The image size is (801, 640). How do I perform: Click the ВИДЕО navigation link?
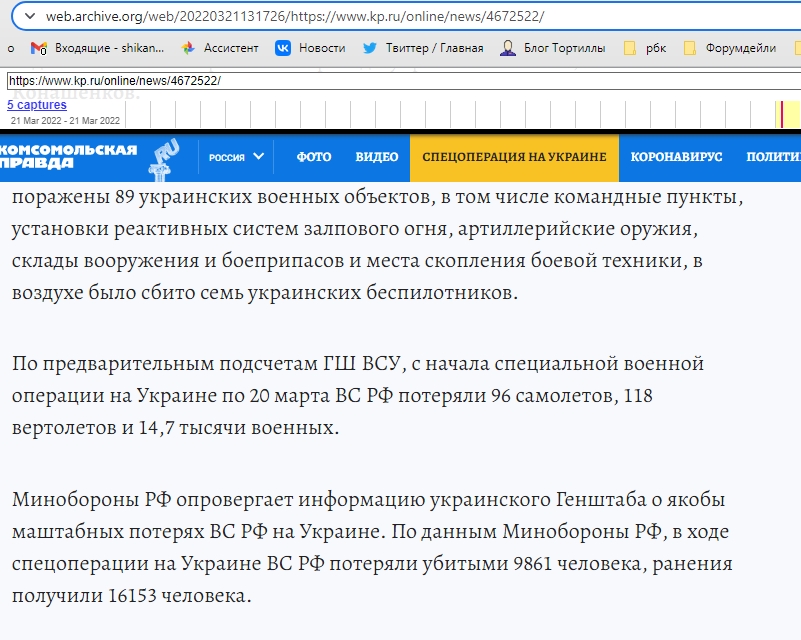click(376, 157)
